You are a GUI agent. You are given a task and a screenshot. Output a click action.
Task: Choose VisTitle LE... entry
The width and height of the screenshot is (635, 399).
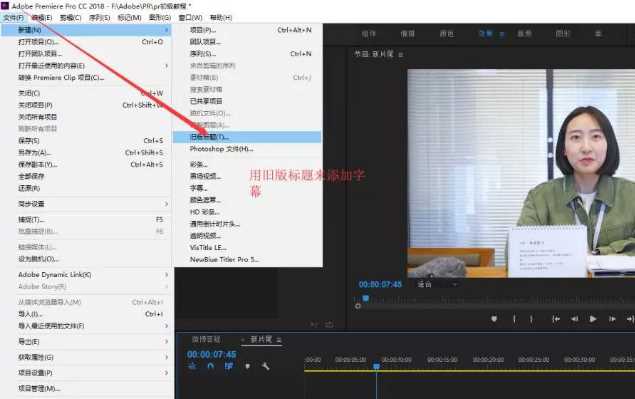[248, 248]
